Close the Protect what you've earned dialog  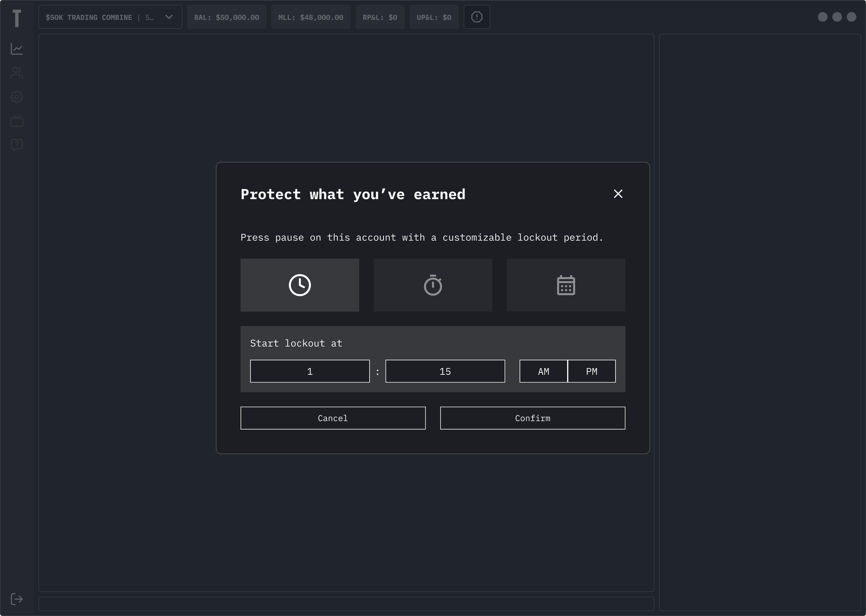[618, 194]
